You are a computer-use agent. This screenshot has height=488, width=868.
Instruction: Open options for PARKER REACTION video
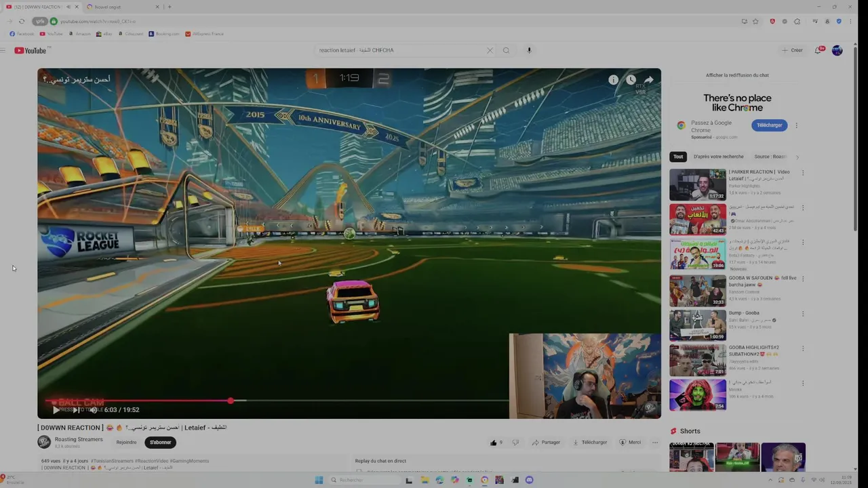click(803, 173)
